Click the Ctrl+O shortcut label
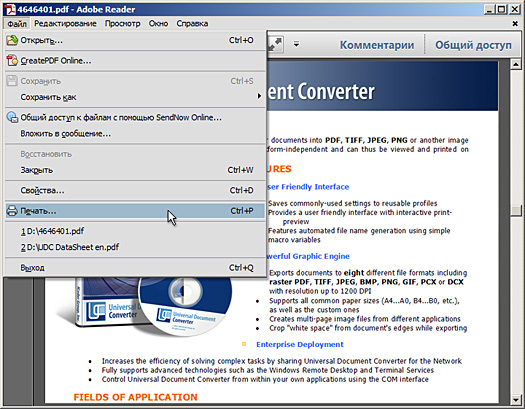Viewport: 525px width, 409px height. [x=241, y=40]
